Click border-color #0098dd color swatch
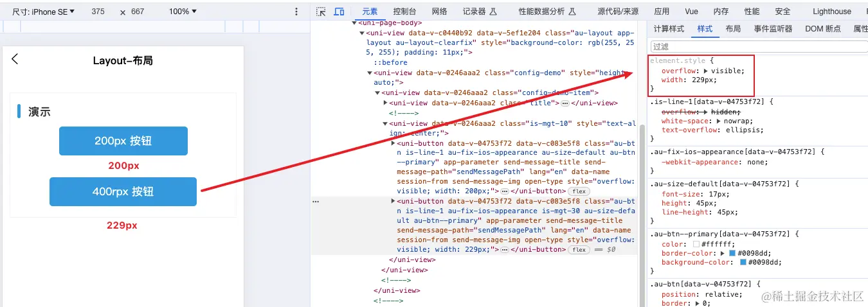The height and width of the screenshot is (307, 868). pos(733,253)
